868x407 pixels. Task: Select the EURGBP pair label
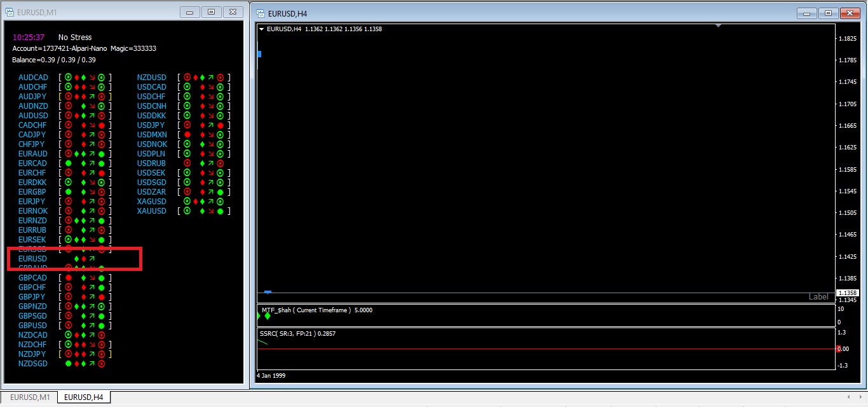tap(32, 192)
